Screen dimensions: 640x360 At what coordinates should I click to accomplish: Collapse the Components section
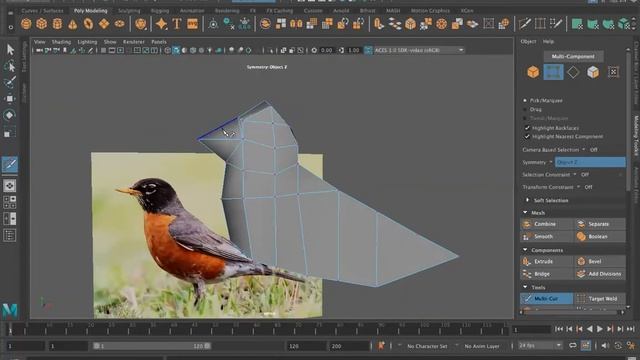(x=525, y=250)
